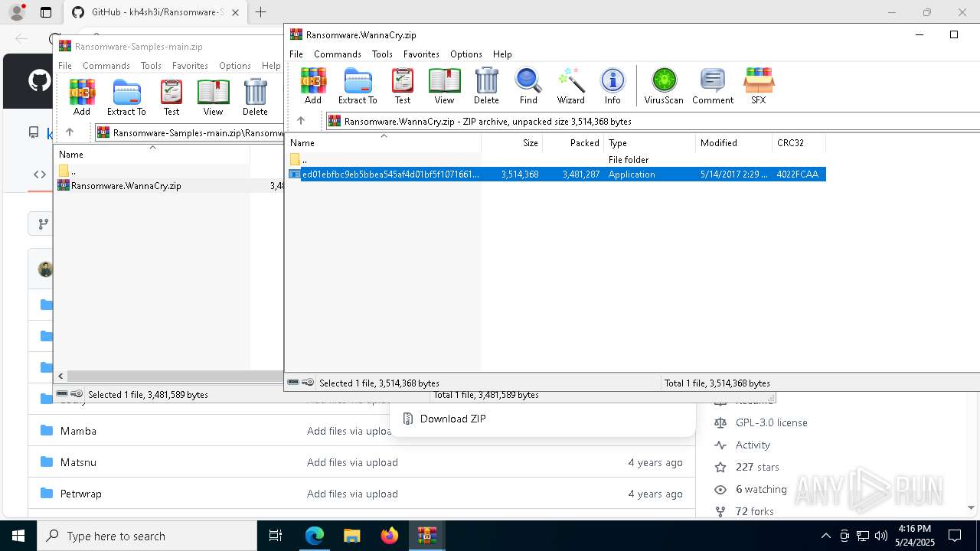Run VirusScan on the archive
Image resolution: width=980 pixels, height=551 pixels.
pyautogui.click(x=664, y=86)
